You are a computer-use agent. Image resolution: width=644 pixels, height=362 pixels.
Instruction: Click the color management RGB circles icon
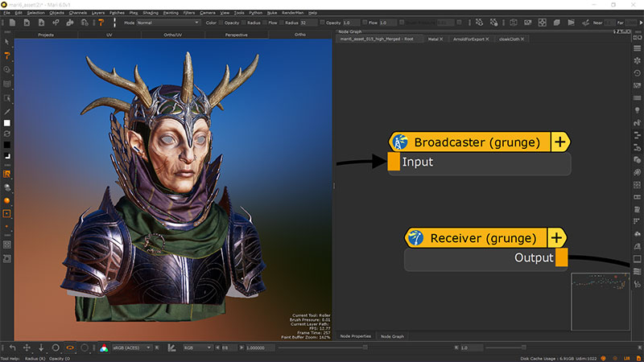[104, 347]
